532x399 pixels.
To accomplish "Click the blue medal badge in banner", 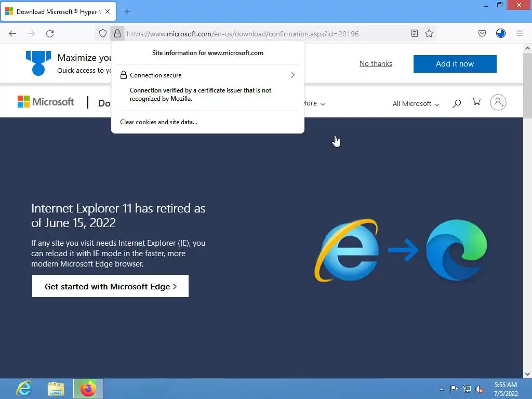I will [x=38, y=63].
